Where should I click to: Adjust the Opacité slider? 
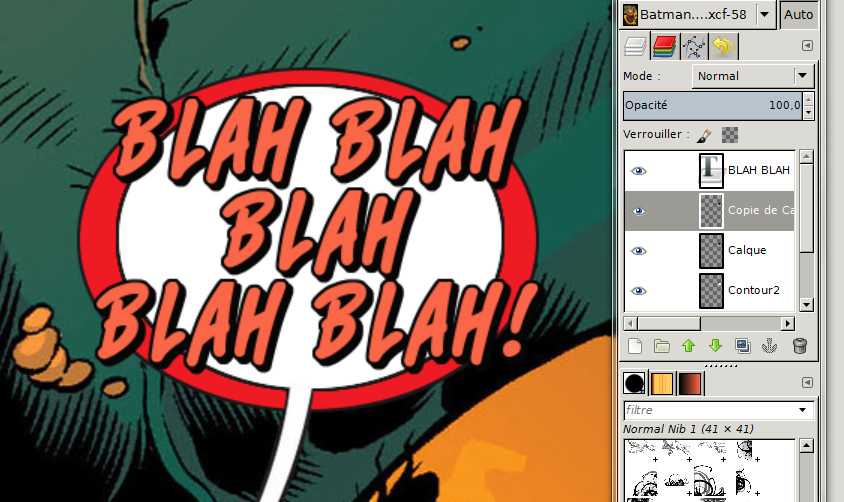[713, 105]
